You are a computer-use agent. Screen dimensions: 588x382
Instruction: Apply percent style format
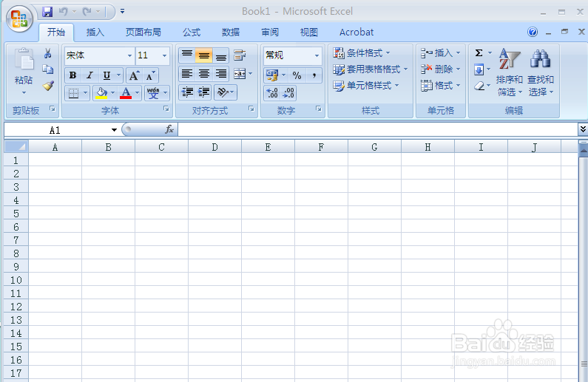click(297, 75)
